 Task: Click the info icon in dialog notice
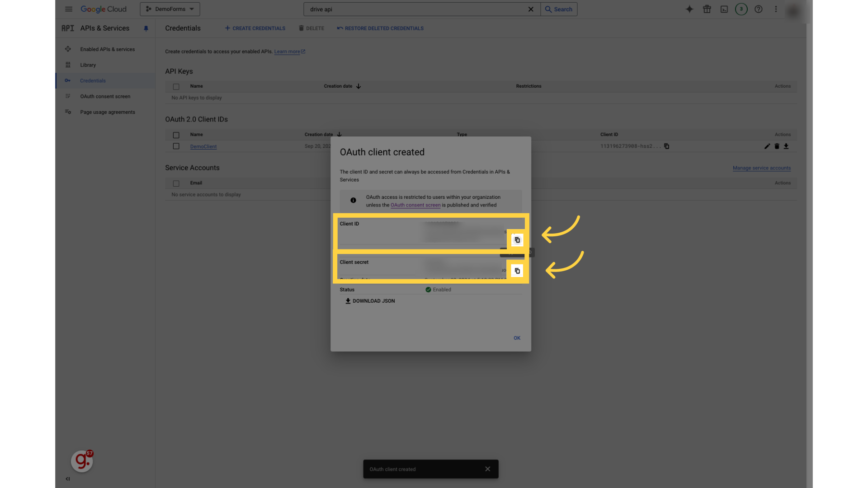pyautogui.click(x=354, y=201)
